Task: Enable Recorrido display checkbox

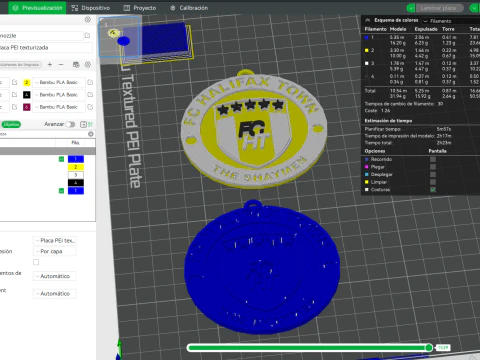Action: coord(433,159)
